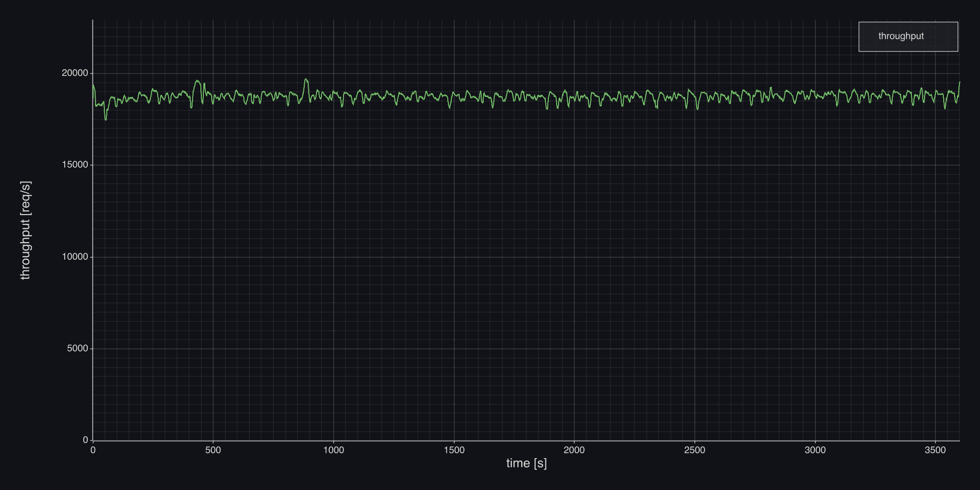Select the 10000 y-axis tick label
This screenshot has height=490, width=980.
tap(75, 257)
